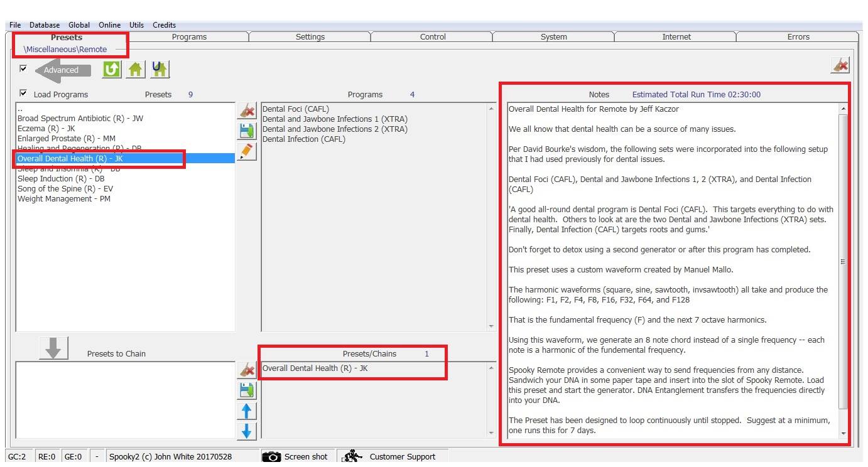This screenshot has width=868, height=467.
Task: Click the pencil edit icon beside Presets list
Action: (x=247, y=151)
